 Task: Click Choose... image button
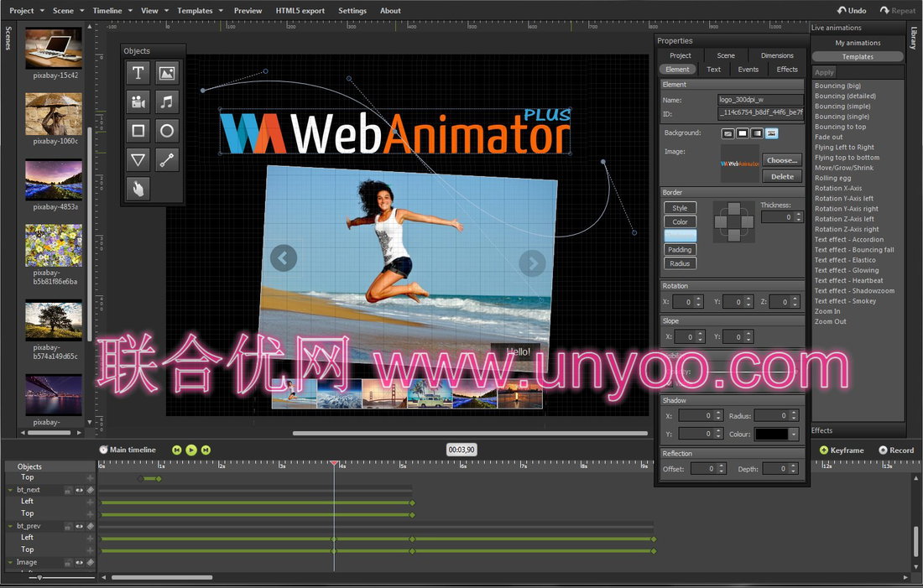click(782, 160)
